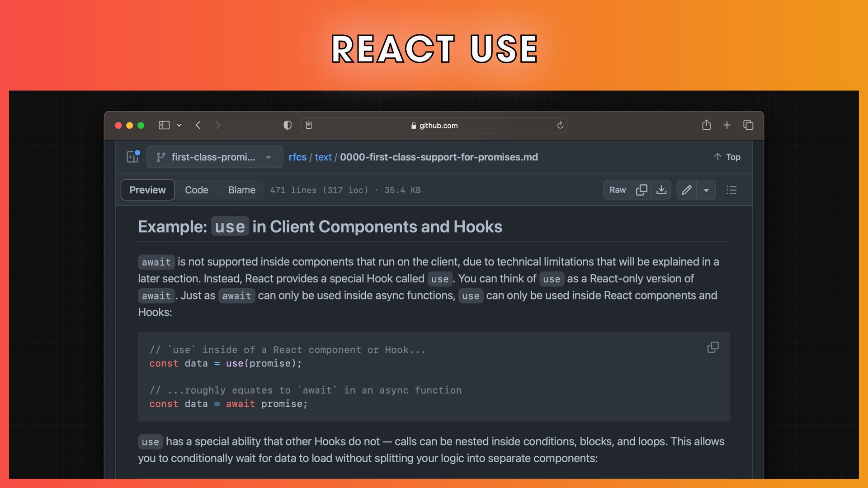
Task: Toggle the Reader view icon
Action: (x=309, y=125)
